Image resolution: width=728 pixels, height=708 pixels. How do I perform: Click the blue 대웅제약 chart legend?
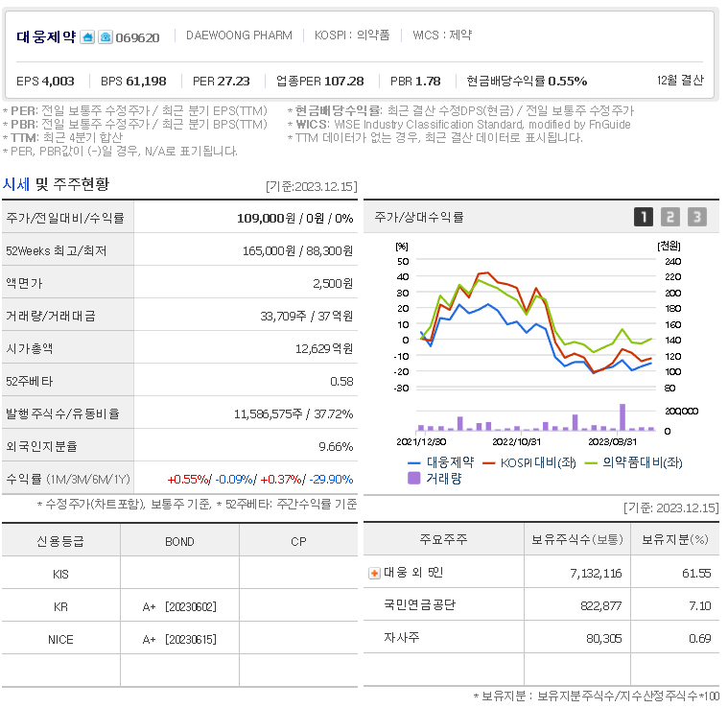[441, 462]
